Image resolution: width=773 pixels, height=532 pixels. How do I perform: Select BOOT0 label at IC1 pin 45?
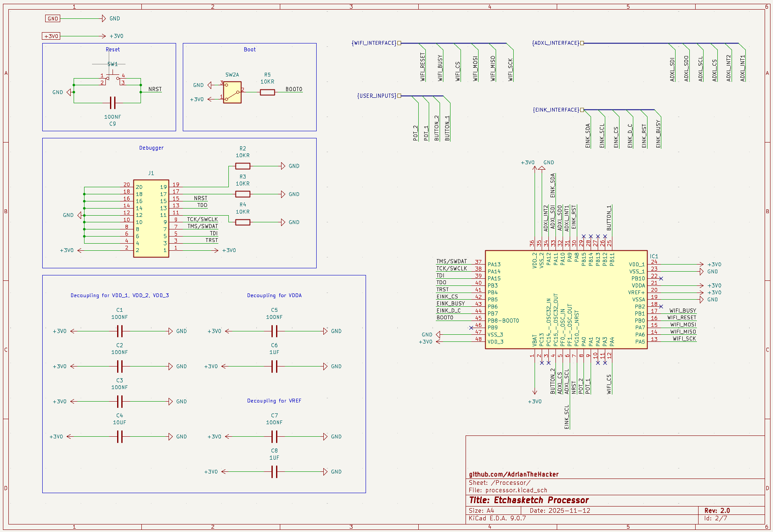click(x=445, y=317)
